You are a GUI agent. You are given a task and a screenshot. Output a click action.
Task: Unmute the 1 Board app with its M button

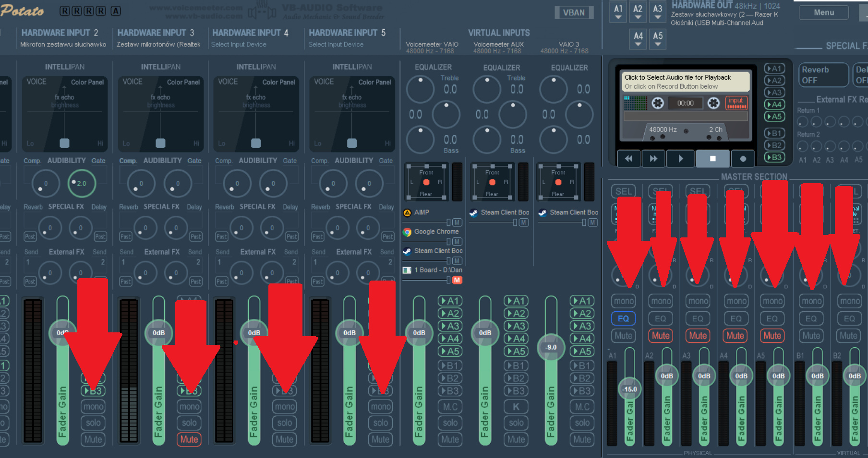(457, 280)
